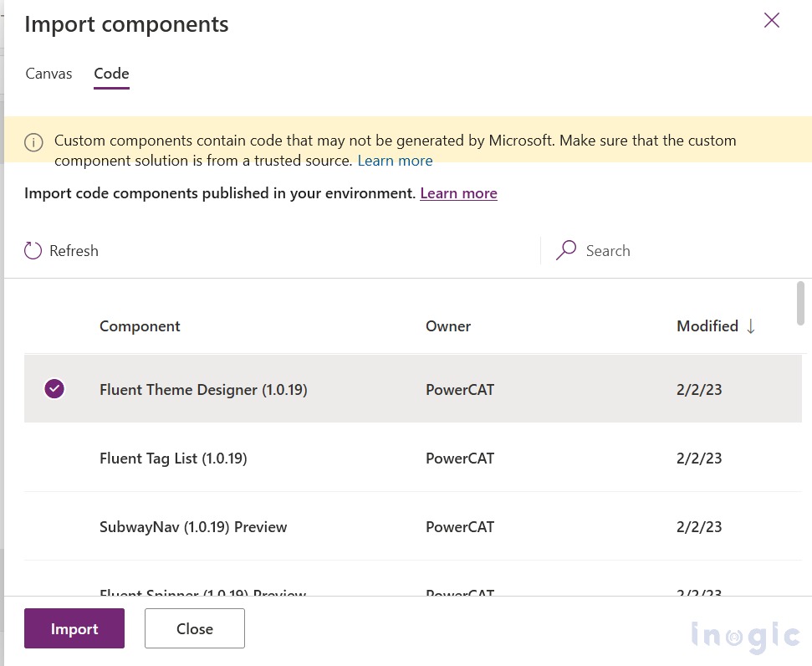Select the Fluent Tag List component

point(173,458)
